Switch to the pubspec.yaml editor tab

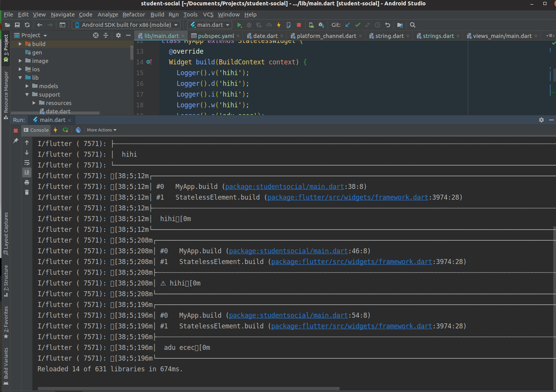pyautogui.click(x=215, y=36)
